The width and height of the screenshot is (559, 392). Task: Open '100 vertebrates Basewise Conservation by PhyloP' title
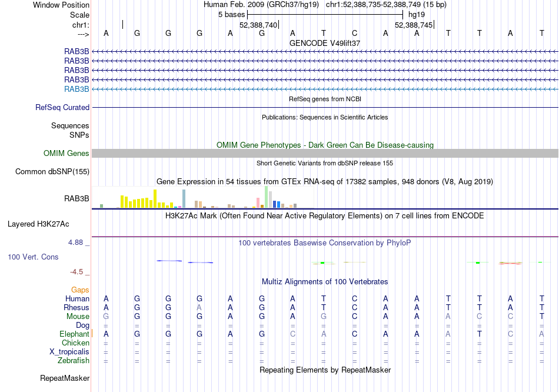(325, 243)
